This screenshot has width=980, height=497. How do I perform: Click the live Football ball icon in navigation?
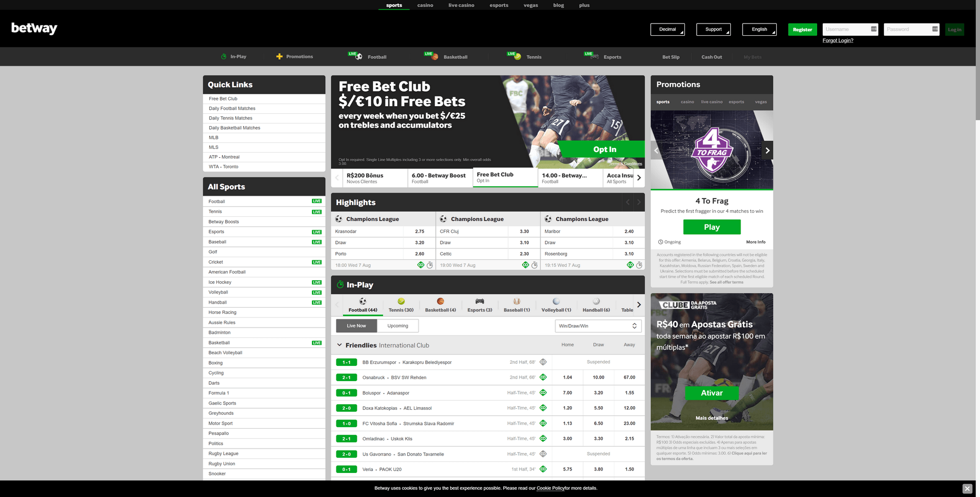(x=358, y=57)
